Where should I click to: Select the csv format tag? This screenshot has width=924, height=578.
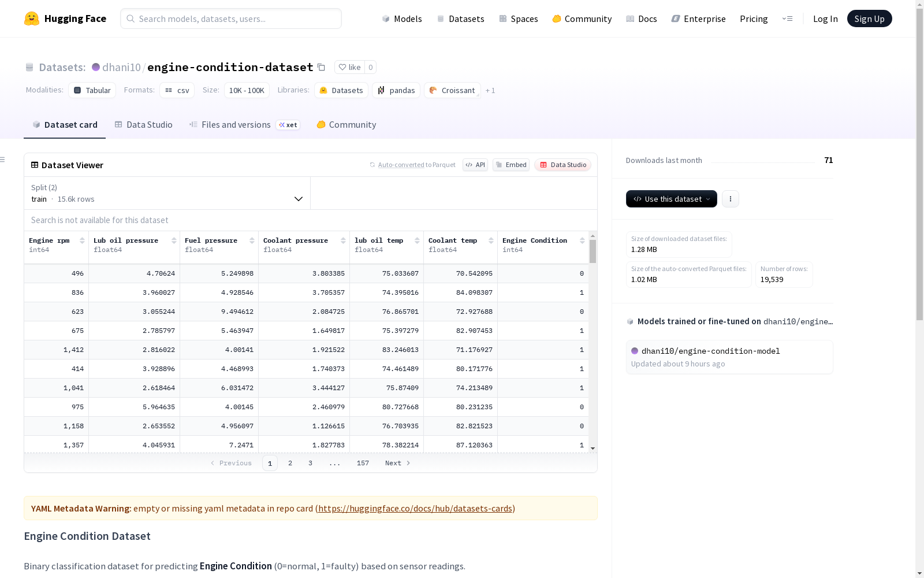[x=177, y=90]
